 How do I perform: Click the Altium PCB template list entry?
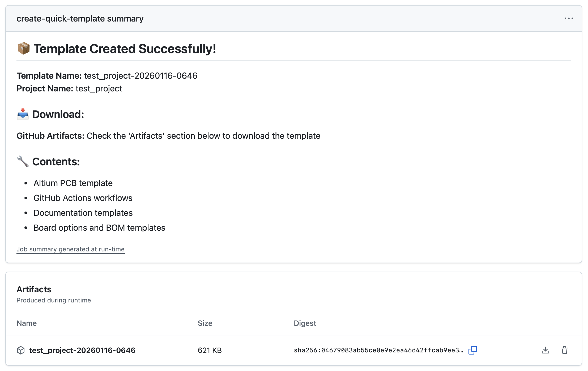point(73,183)
